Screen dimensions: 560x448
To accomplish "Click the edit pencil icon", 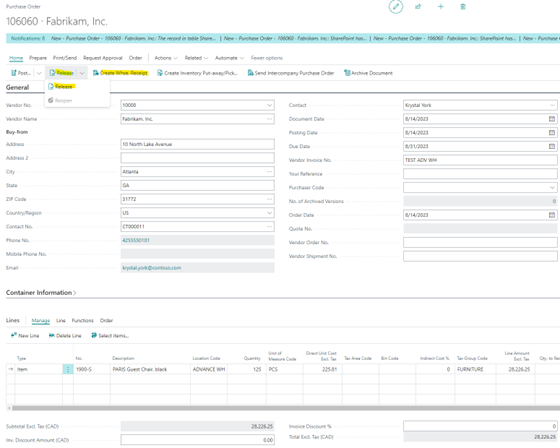I will [x=395, y=7].
